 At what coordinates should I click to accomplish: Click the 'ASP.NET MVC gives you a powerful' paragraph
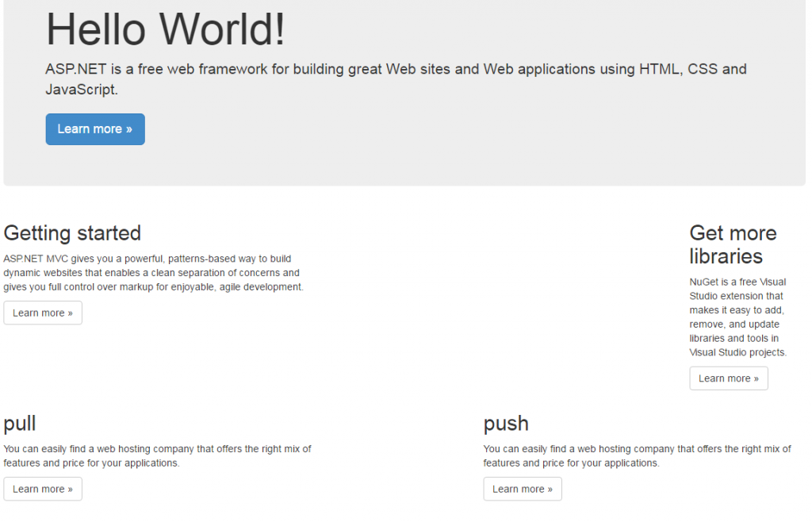pos(153,273)
